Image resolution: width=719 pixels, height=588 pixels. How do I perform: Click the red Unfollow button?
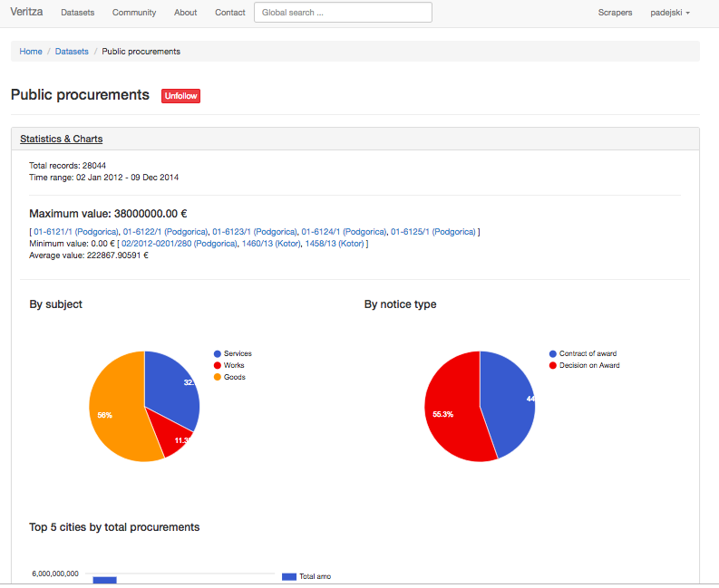180,96
